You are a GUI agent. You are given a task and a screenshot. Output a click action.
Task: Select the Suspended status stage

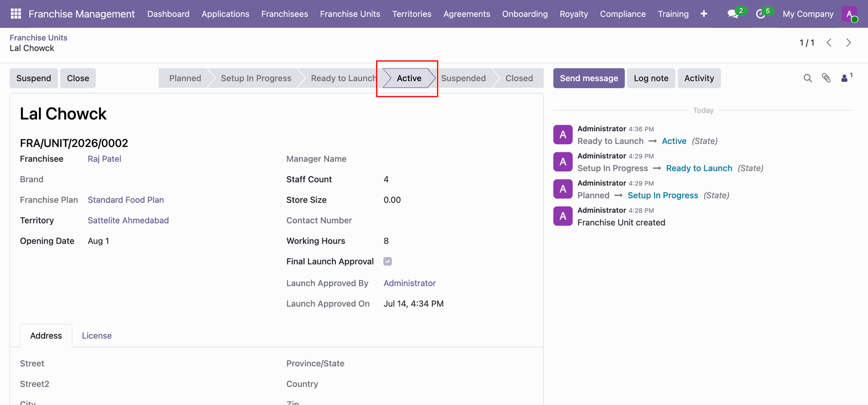(463, 78)
